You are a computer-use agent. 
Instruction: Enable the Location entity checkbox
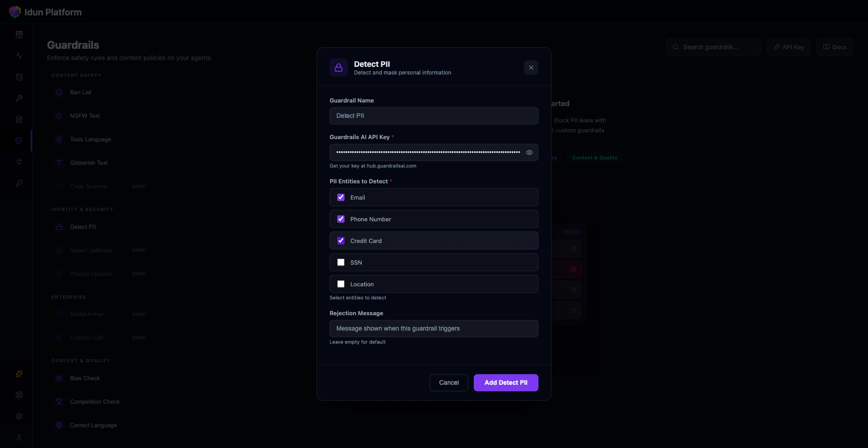click(341, 284)
